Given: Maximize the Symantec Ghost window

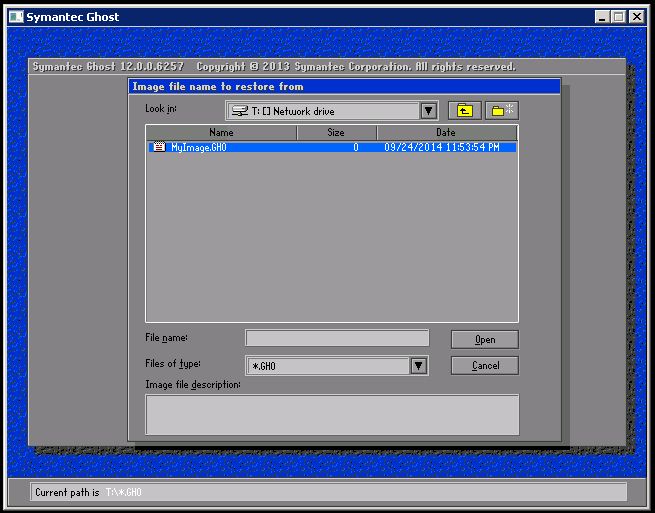Looking at the screenshot, I should [x=618, y=17].
